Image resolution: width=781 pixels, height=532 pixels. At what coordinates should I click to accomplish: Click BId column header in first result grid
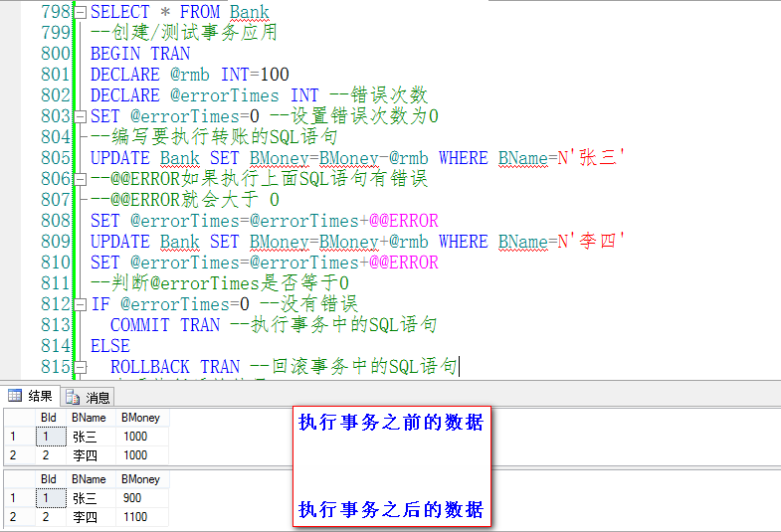click(48, 418)
